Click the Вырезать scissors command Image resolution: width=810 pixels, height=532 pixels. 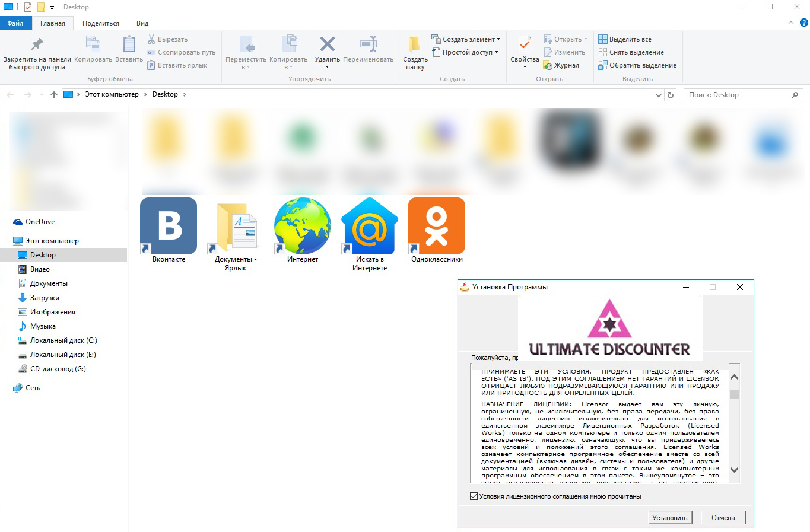click(168, 39)
